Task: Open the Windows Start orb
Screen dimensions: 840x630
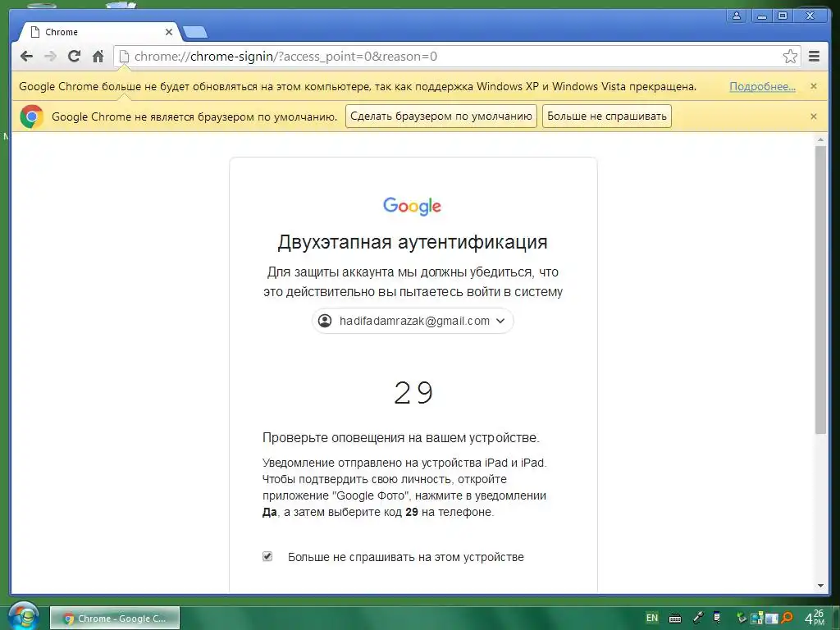Action: click(x=24, y=616)
